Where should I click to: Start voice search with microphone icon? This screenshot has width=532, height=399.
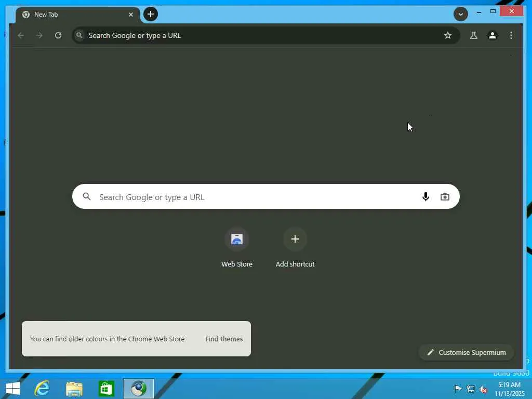click(x=425, y=196)
